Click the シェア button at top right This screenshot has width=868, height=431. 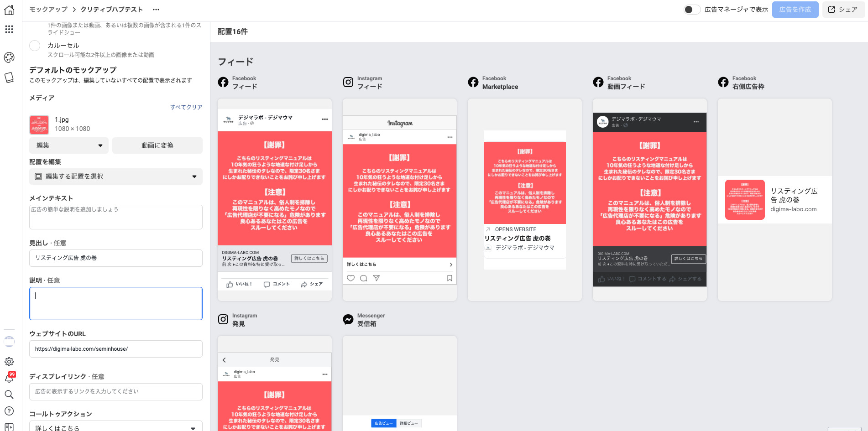pos(843,10)
